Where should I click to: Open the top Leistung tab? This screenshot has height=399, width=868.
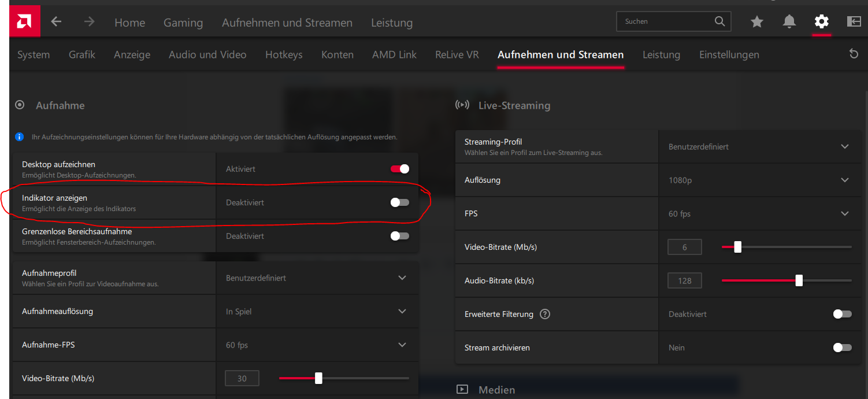point(392,23)
